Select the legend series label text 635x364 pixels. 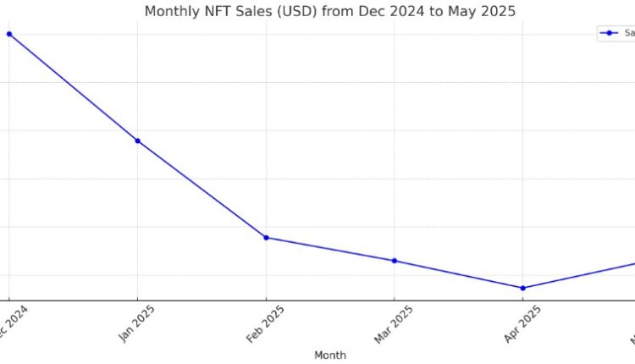pyautogui.click(x=629, y=33)
